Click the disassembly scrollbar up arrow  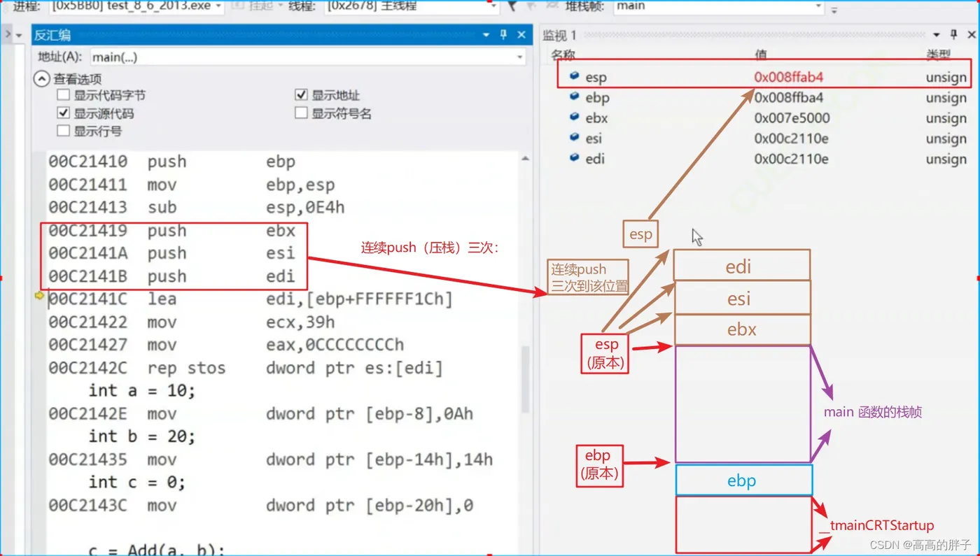point(525,159)
